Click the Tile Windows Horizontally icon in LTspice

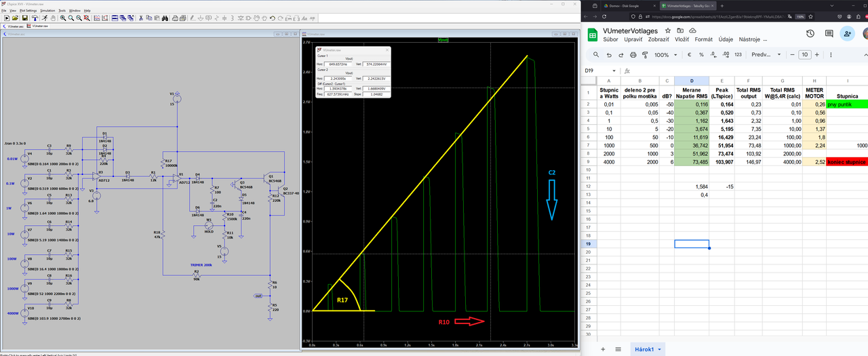coord(115,18)
